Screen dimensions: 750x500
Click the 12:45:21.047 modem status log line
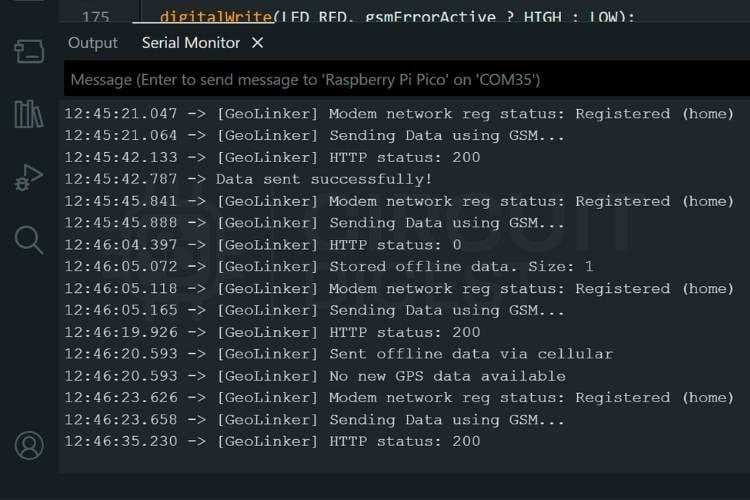(399, 114)
